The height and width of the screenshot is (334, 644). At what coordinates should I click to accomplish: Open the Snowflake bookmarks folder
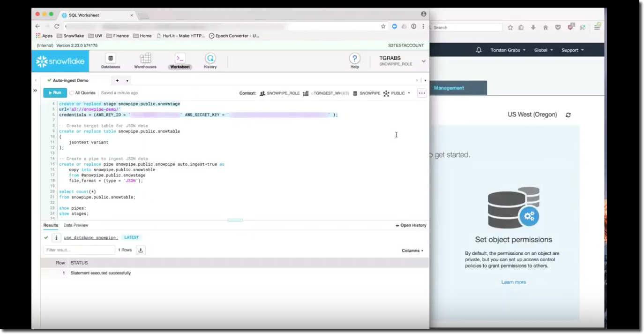point(70,36)
